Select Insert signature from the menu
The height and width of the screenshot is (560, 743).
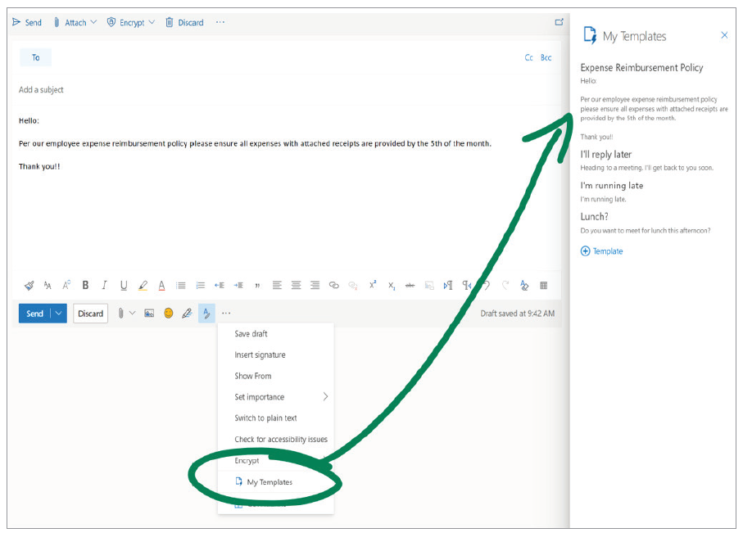click(260, 355)
